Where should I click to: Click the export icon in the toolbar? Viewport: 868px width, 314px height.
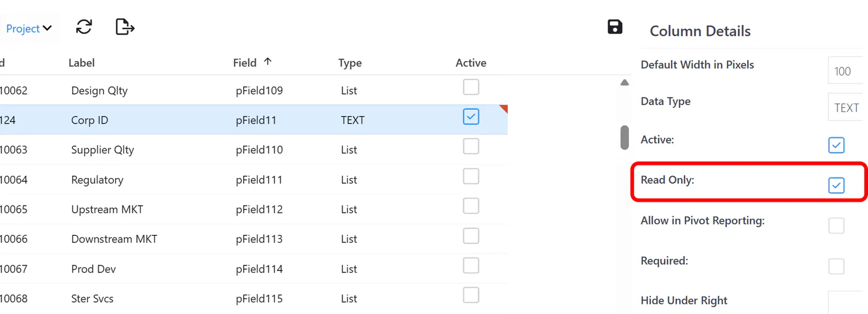click(125, 27)
